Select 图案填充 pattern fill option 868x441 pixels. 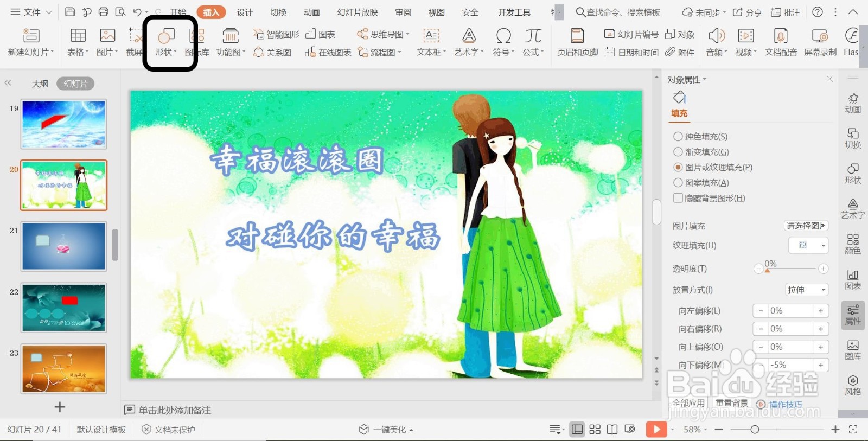point(701,182)
